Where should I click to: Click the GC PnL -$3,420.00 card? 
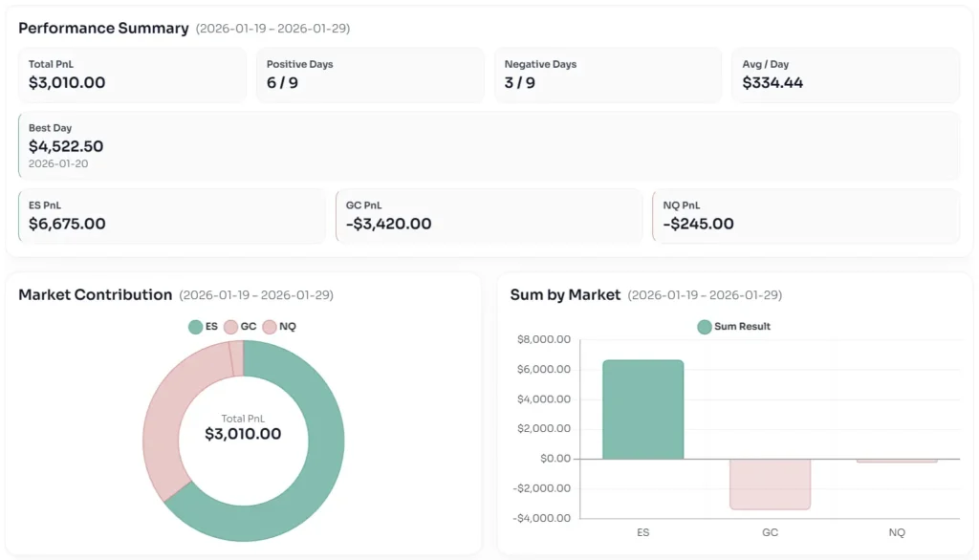(x=489, y=216)
